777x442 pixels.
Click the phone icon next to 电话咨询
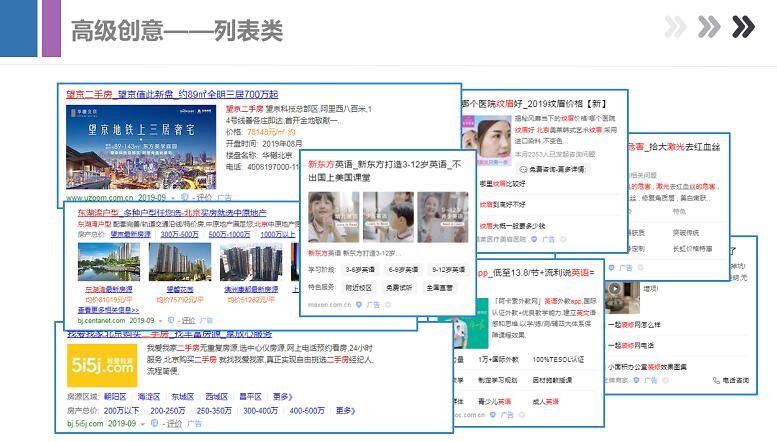pos(717,381)
